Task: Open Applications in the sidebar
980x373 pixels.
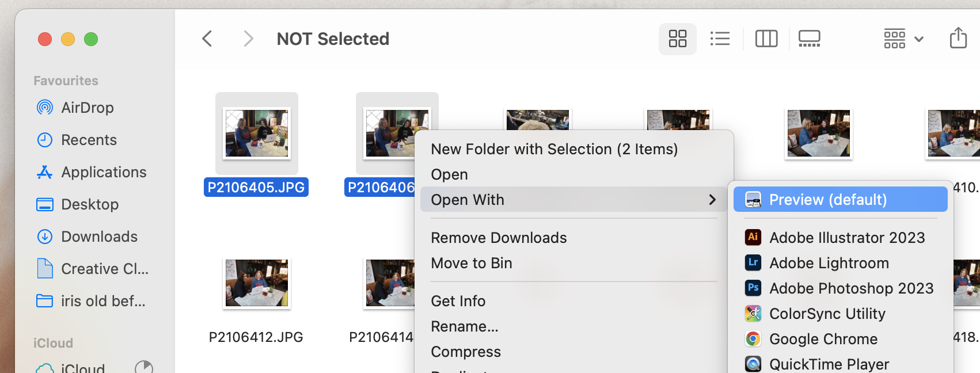Action: click(x=104, y=172)
